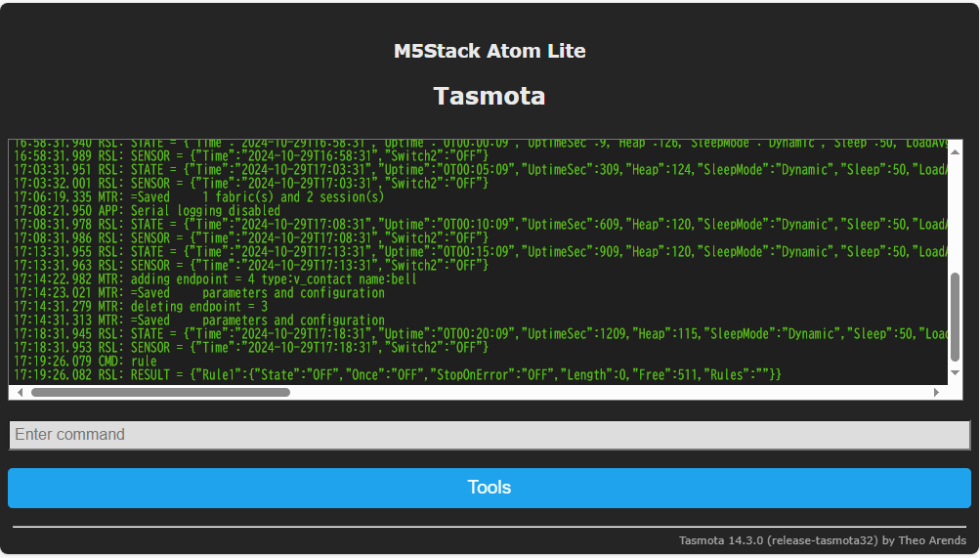This screenshot has height=558, width=980.
Task: Click the 17:18:31.945 STATE log line
Action: point(480,333)
